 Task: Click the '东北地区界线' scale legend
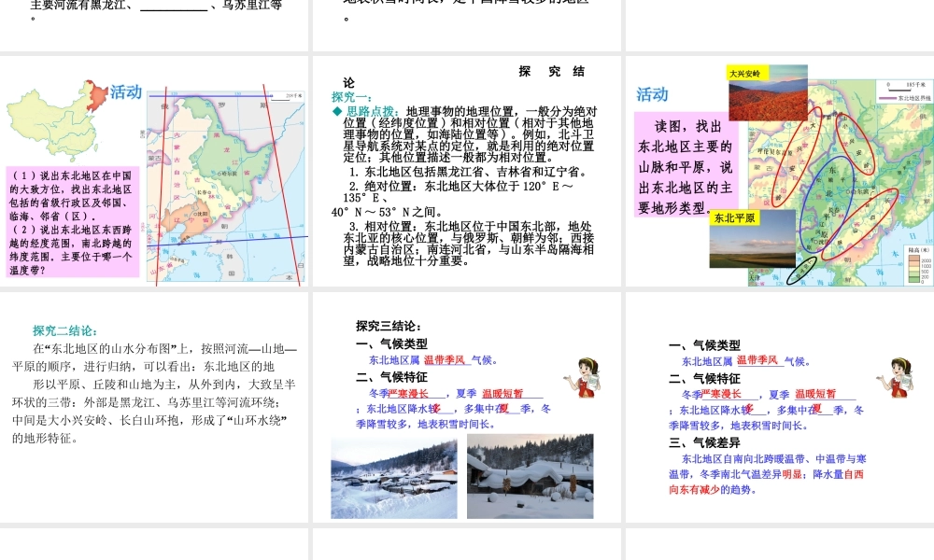[x=903, y=92]
